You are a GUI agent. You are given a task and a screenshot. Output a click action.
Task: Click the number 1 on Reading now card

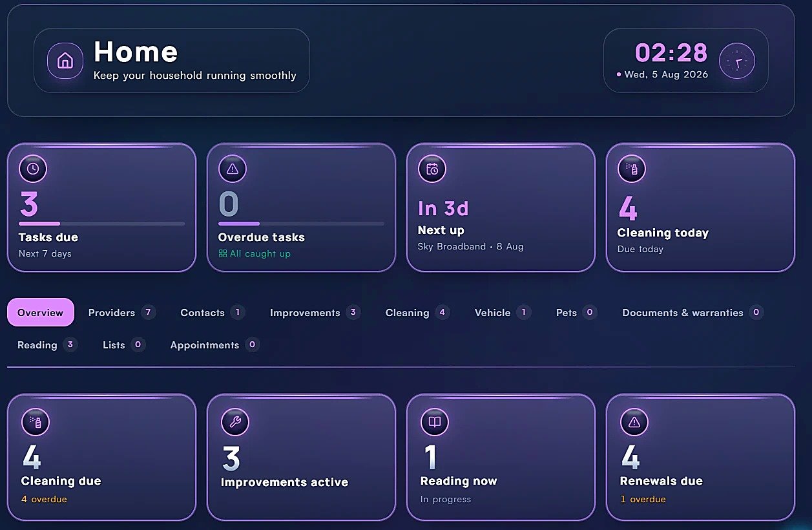430,458
